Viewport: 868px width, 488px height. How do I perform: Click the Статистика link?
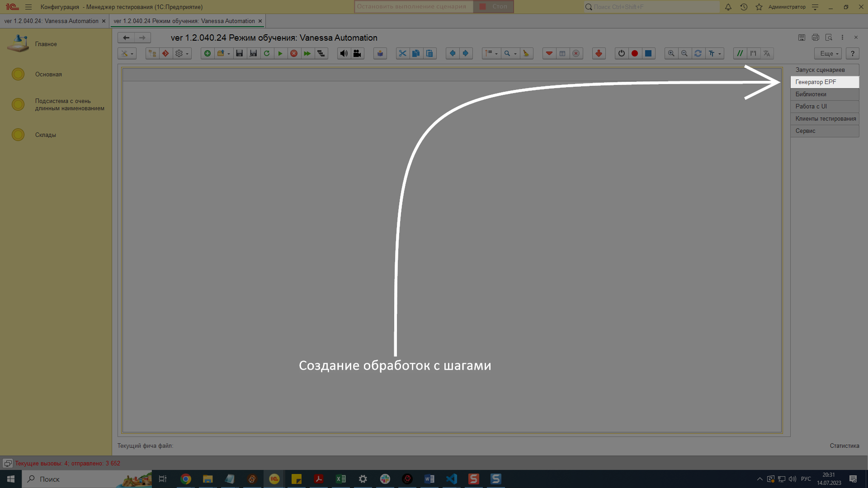844,446
